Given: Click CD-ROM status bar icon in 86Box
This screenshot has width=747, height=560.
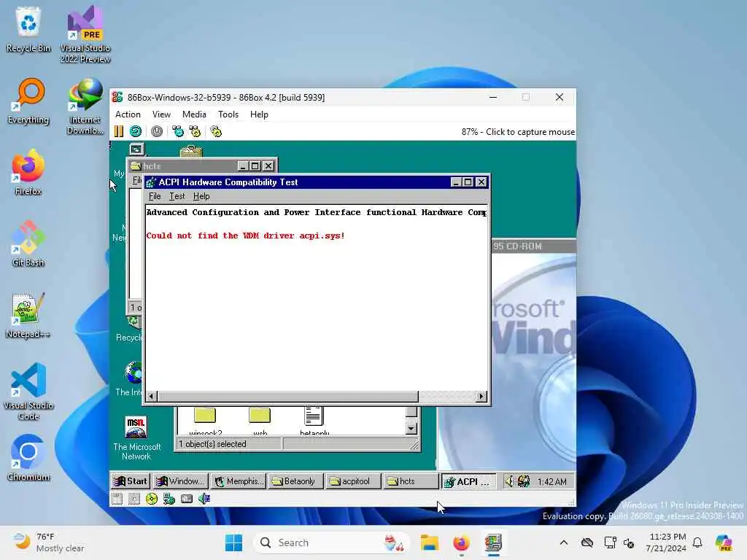Looking at the screenshot, I should (152, 499).
